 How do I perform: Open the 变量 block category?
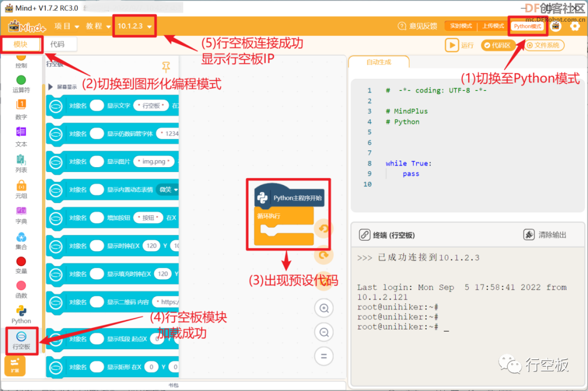pyautogui.click(x=21, y=265)
